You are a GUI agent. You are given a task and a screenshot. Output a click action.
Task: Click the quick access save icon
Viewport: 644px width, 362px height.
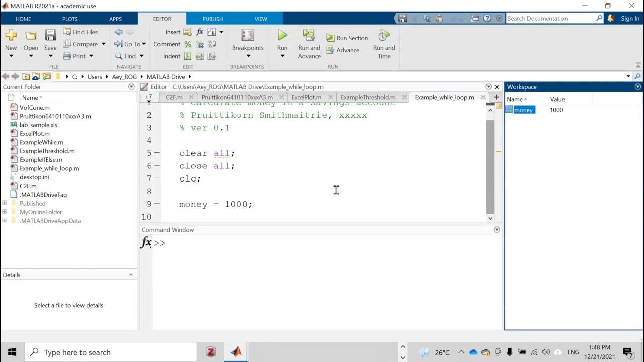(402, 18)
